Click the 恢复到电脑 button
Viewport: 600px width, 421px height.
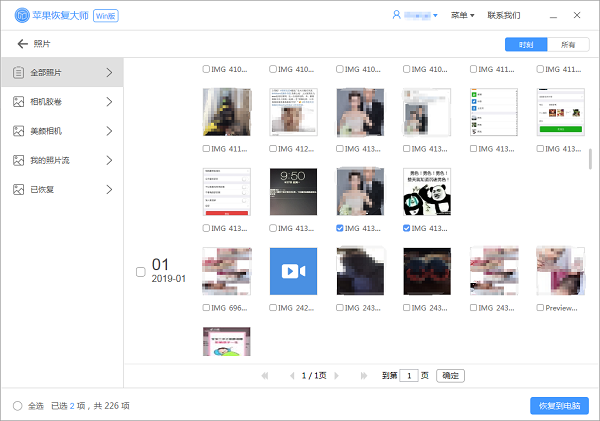[x=559, y=406]
